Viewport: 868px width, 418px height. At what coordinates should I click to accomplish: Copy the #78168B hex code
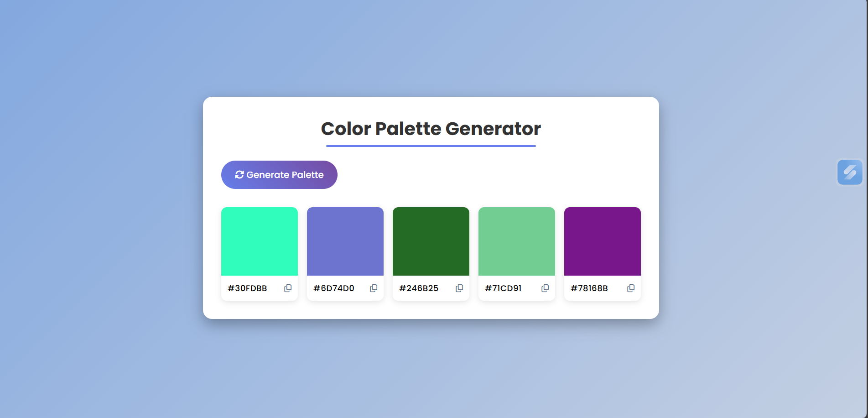631,288
